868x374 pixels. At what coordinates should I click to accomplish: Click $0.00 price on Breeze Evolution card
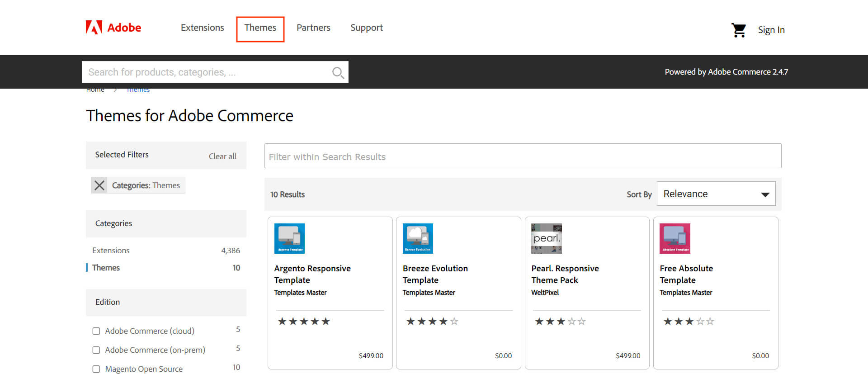504,356
